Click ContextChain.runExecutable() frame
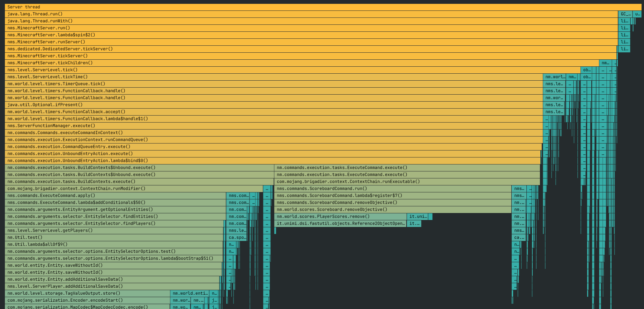 point(407,182)
